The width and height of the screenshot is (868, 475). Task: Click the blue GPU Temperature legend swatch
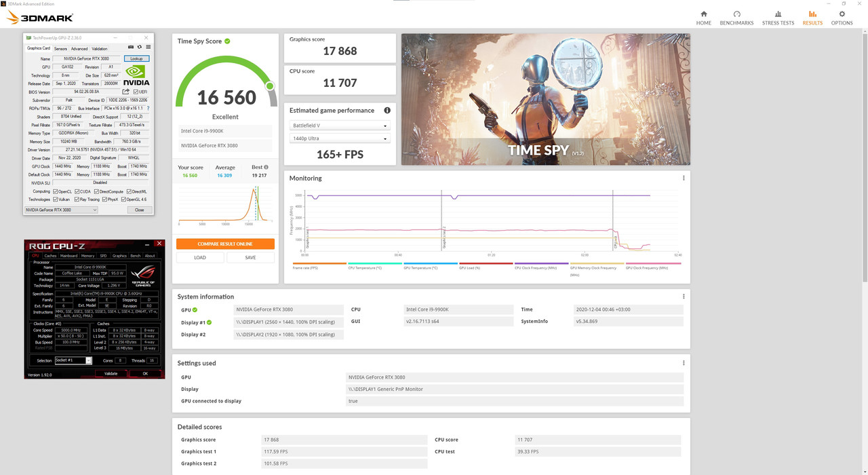click(431, 263)
